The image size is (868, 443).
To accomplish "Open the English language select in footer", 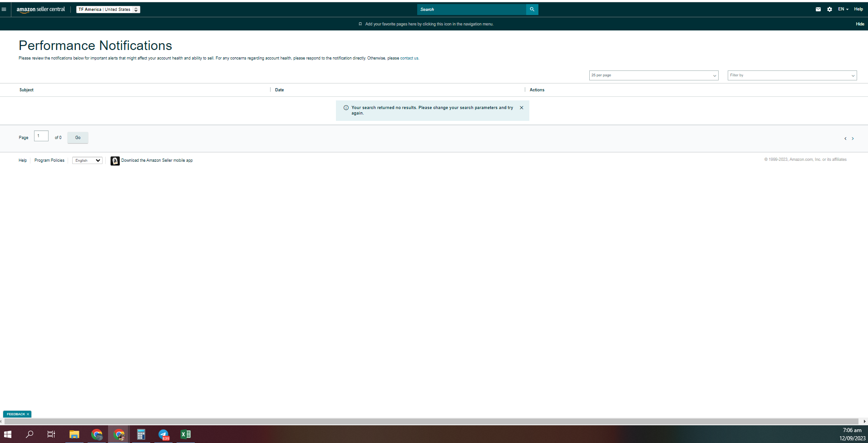I will 87,160.
